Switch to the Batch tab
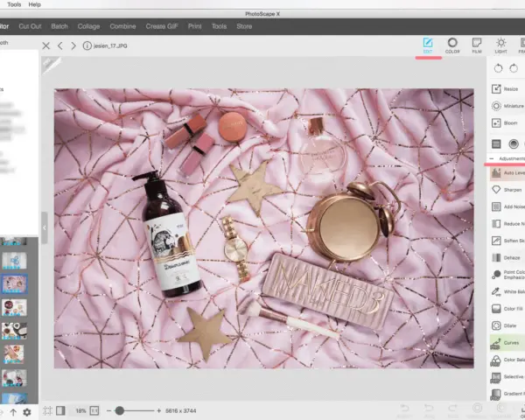Screen dimensions: 525x420 click(59, 26)
